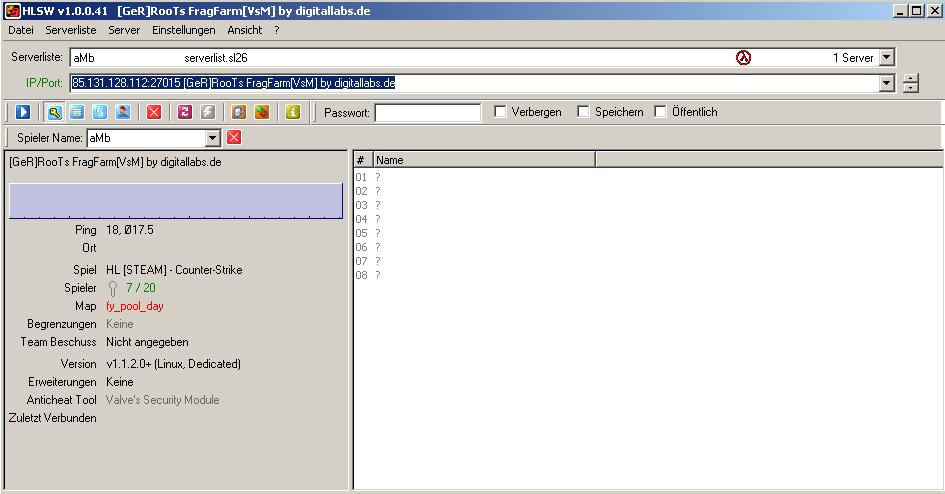This screenshot has width=945, height=494.
Task: Click the ping history graph
Action: pos(175,201)
